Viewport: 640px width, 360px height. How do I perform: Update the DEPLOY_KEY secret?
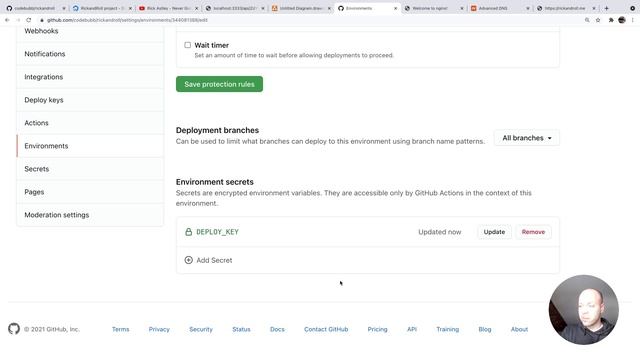(494, 232)
